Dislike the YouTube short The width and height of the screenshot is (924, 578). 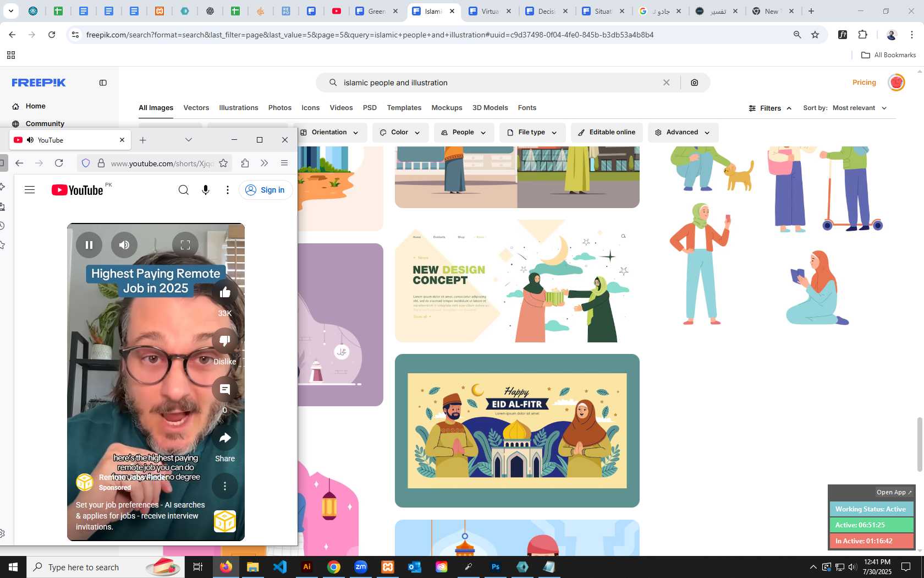225,341
